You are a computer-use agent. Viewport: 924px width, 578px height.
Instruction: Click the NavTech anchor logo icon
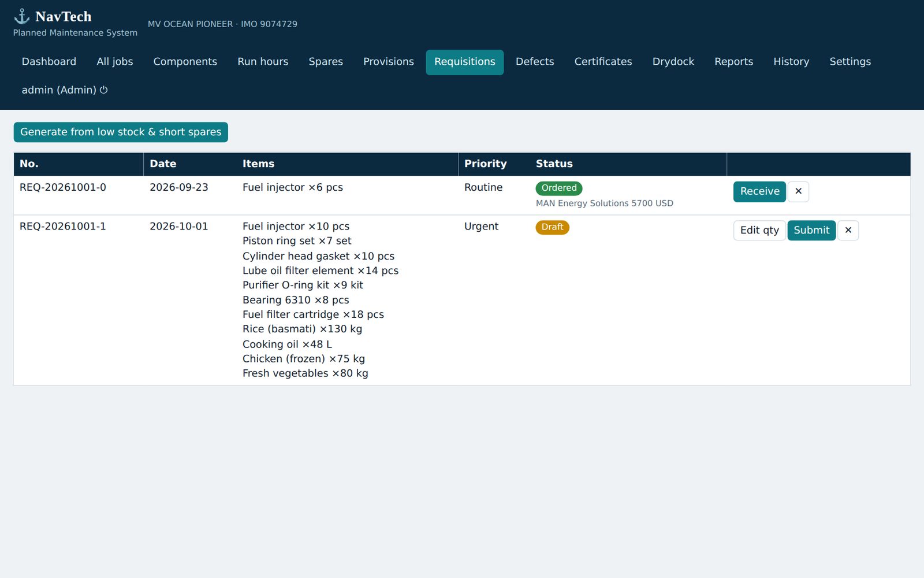tap(22, 16)
